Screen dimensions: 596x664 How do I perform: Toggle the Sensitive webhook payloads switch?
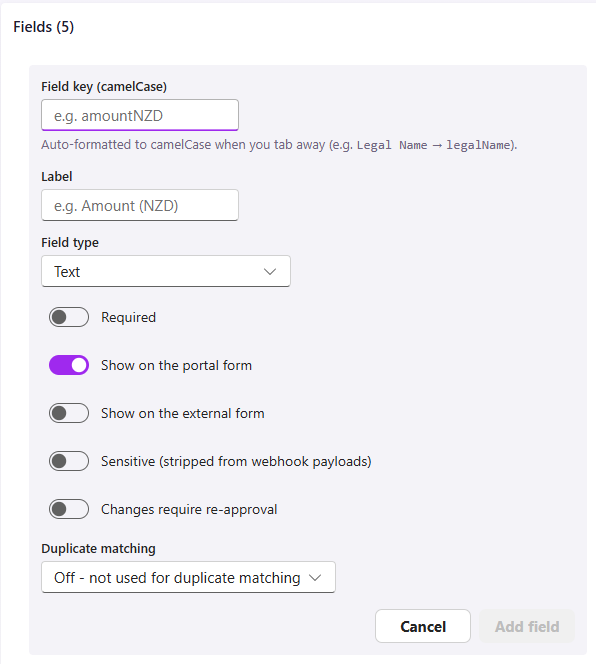point(69,461)
